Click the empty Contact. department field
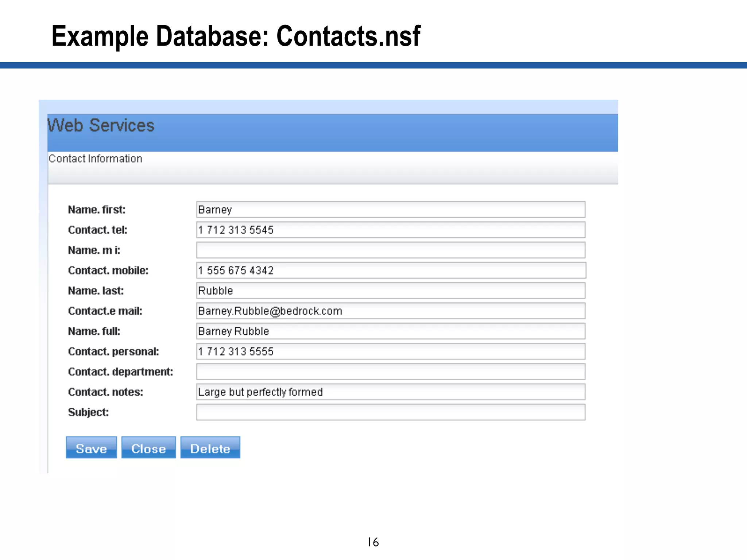 pos(391,372)
